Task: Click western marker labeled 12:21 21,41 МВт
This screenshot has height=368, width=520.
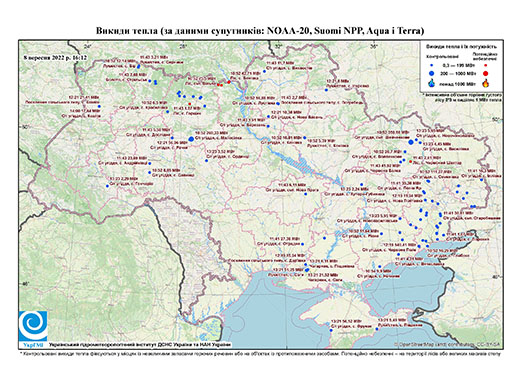Action: click(x=99, y=106)
